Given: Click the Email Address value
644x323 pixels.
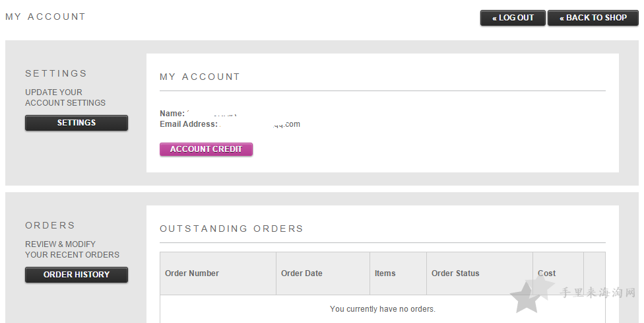Looking at the screenshot, I should click(260, 124).
